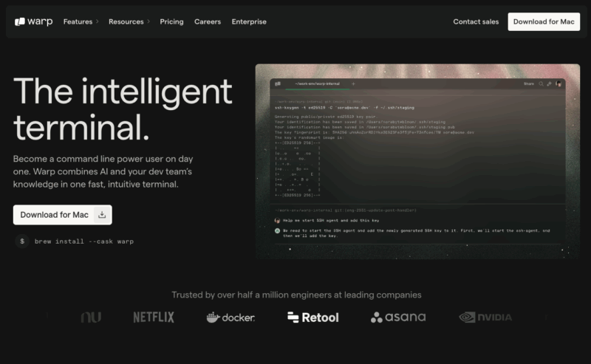The image size is (591, 364).
Task: Click the Docker logo
Action: pyautogui.click(x=230, y=317)
